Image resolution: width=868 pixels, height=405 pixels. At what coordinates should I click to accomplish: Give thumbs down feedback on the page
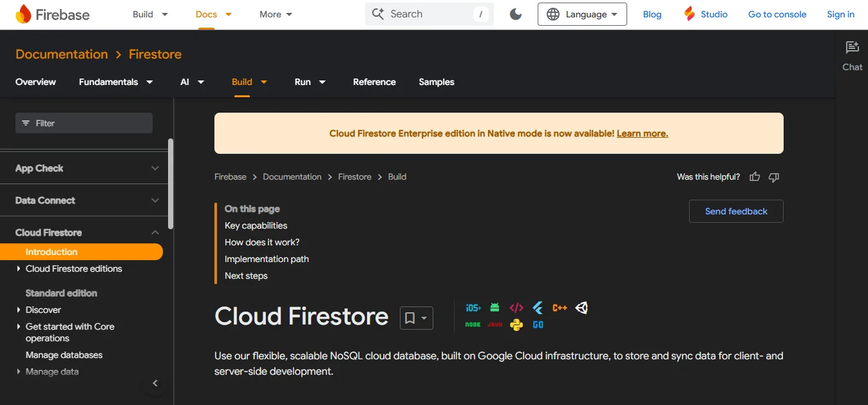pos(773,176)
